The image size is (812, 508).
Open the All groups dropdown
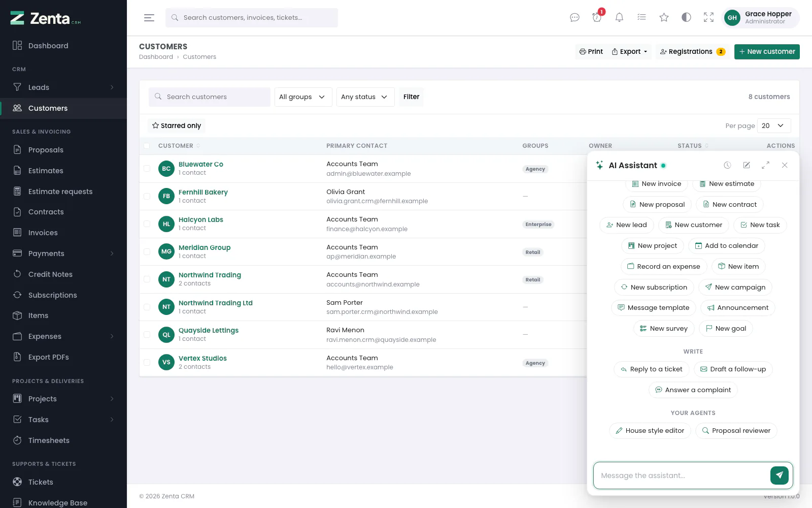[x=303, y=97]
